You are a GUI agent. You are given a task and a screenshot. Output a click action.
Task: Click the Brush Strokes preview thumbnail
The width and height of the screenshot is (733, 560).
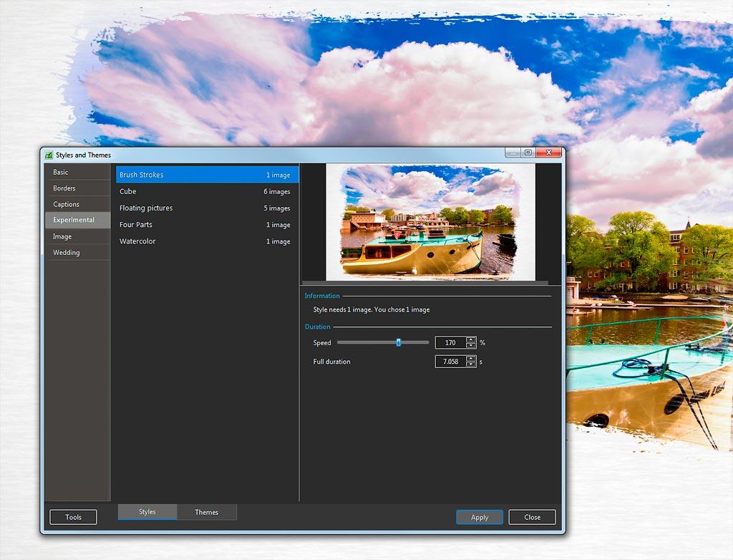pos(430,222)
